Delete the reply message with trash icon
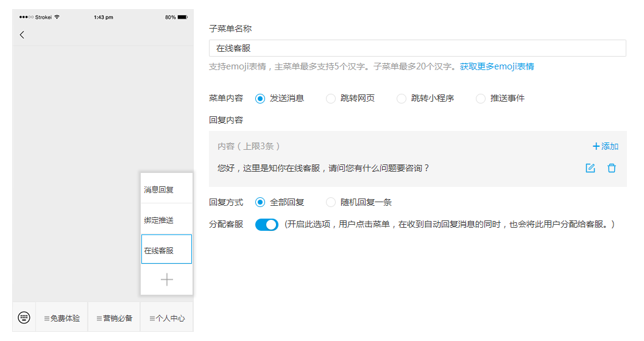This screenshot has height=341, width=644. point(612,168)
